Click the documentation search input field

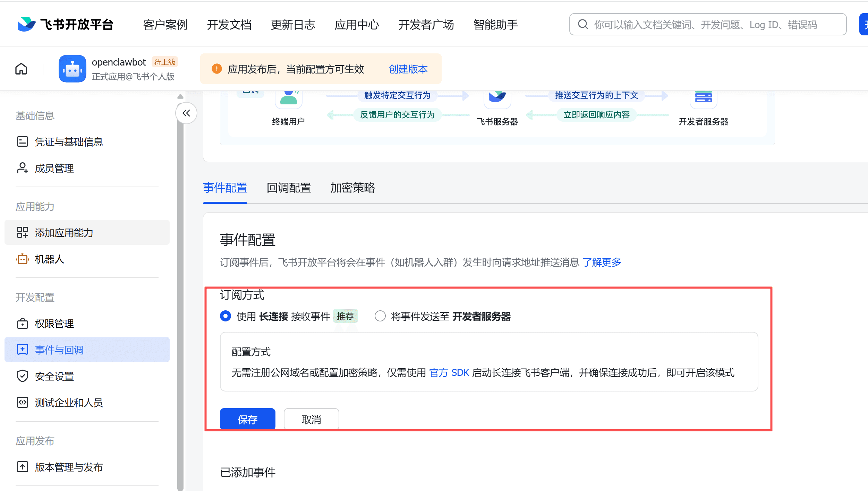pos(708,25)
